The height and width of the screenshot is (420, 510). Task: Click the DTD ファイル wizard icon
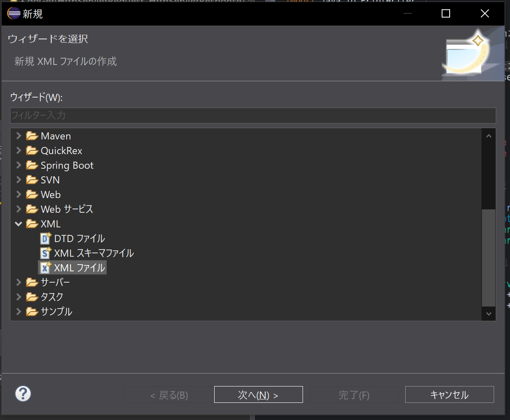click(45, 238)
